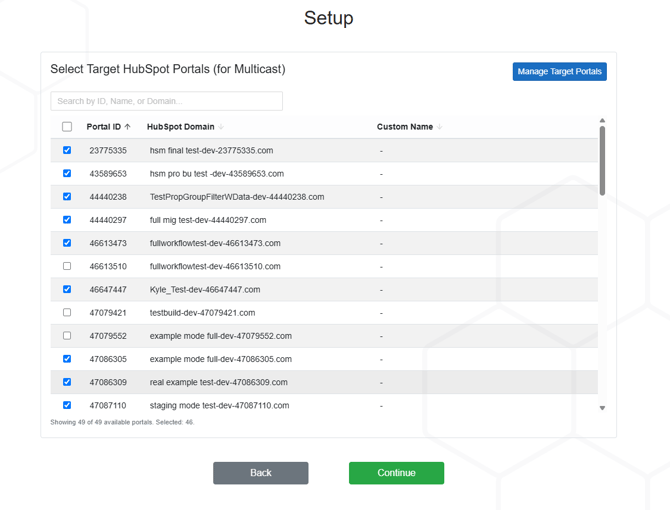Click portal ID cell 44440238
The image size is (670, 510).
pyautogui.click(x=108, y=197)
